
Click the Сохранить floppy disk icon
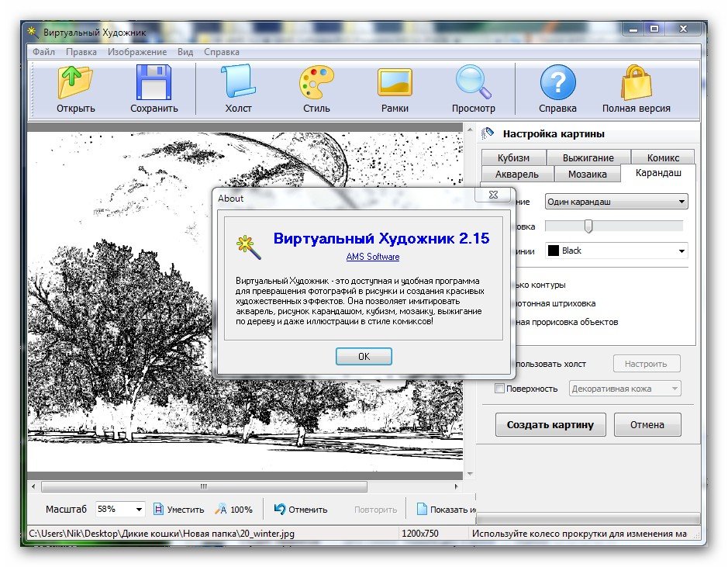(x=154, y=83)
